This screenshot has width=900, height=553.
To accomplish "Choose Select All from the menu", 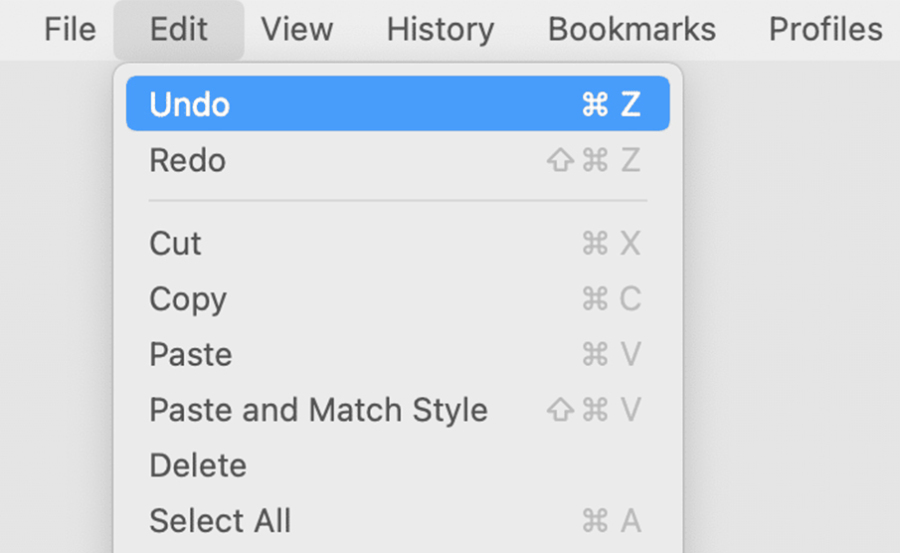I will point(398,520).
